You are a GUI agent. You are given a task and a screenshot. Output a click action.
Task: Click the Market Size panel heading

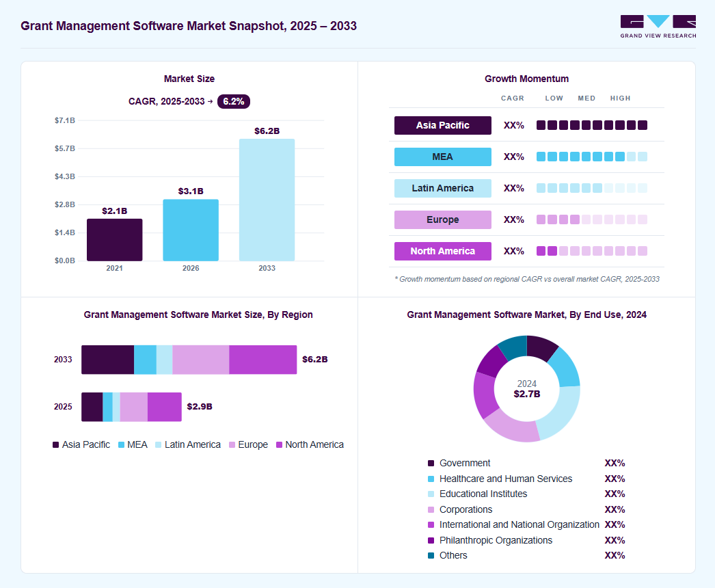[x=189, y=79]
